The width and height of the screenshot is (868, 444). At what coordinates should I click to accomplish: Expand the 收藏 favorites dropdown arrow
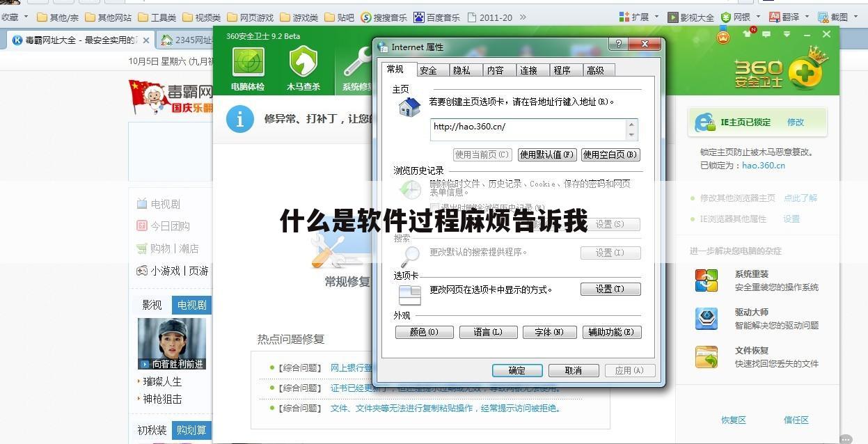point(26,17)
